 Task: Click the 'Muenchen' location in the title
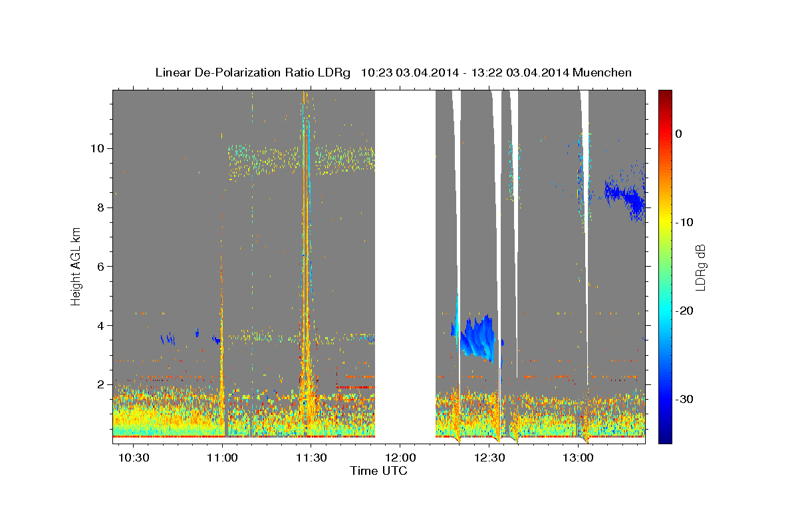(602, 72)
